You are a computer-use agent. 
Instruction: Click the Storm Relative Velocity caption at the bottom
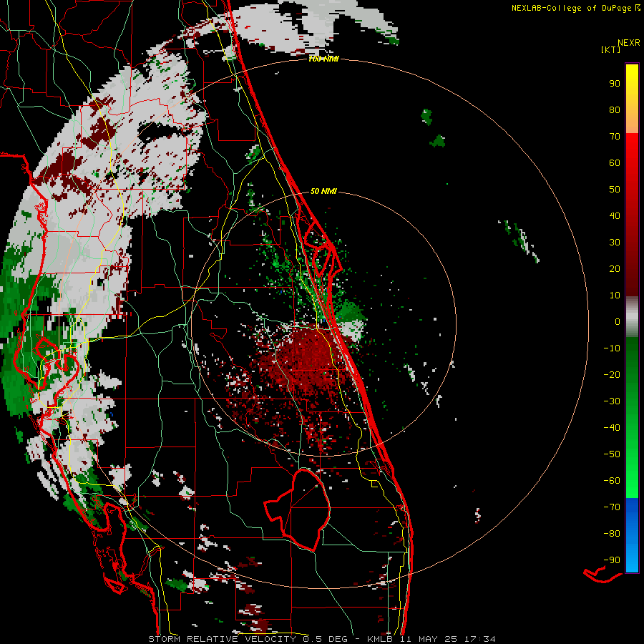321,639
